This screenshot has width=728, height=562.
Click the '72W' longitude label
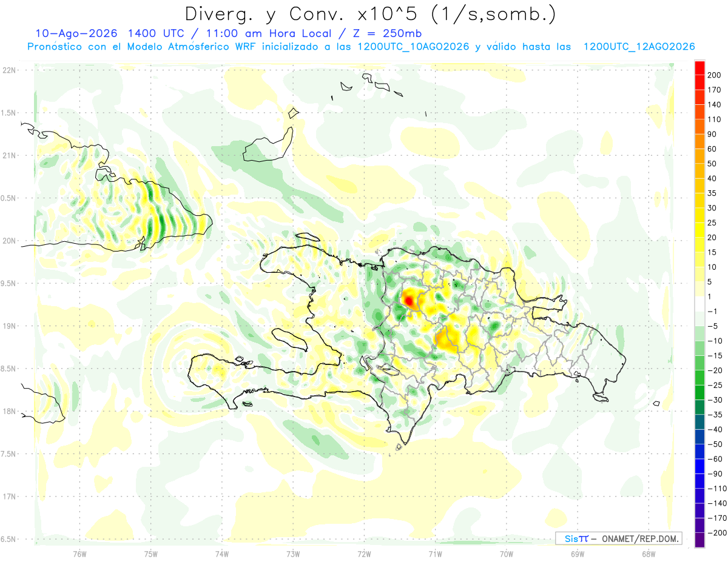pos(364,554)
